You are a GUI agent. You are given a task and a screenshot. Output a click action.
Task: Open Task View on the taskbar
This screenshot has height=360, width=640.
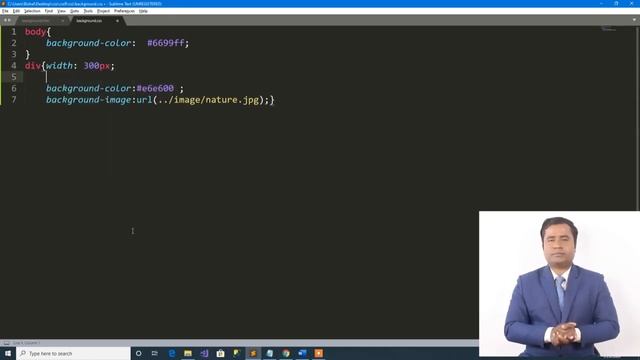155,353
